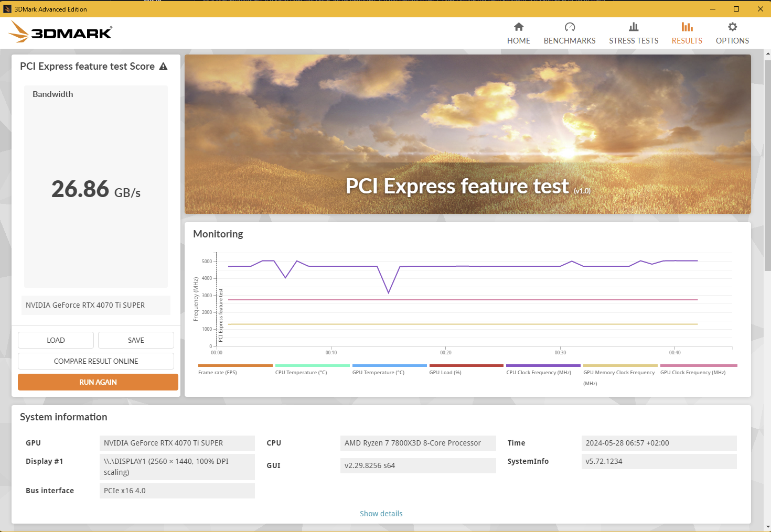Click the PCIe x16 4.0 bus interface value

pyautogui.click(x=177, y=491)
